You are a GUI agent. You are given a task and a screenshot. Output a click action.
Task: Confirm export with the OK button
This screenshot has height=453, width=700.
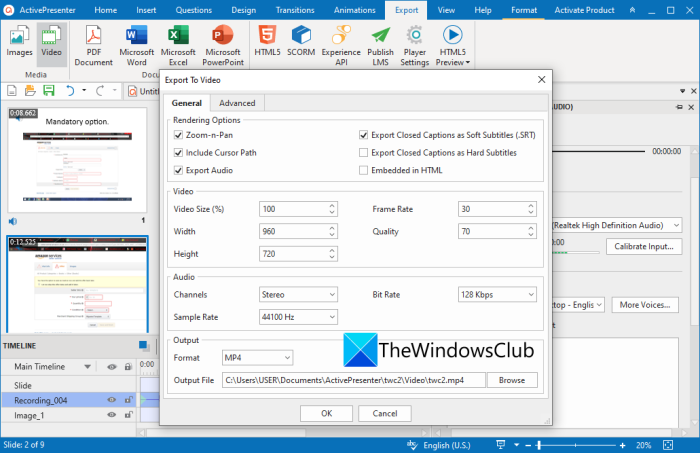point(326,413)
